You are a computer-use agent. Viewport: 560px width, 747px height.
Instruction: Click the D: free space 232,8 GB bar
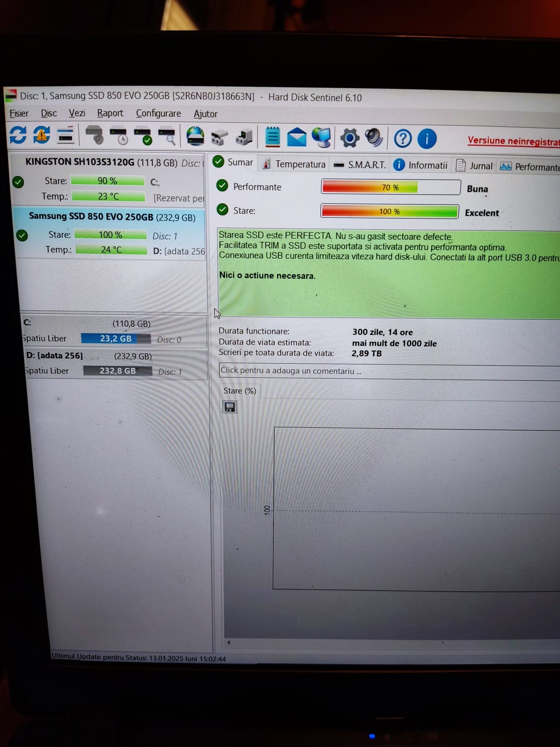pos(118,371)
